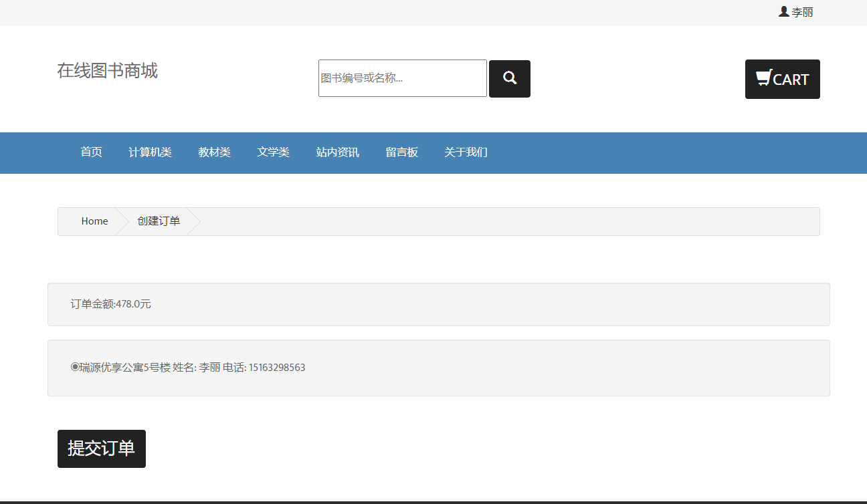Image resolution: width=867 pixels, height=504 pixels.
Task: Open the 关于我们 page
Action: coord(466,152)
